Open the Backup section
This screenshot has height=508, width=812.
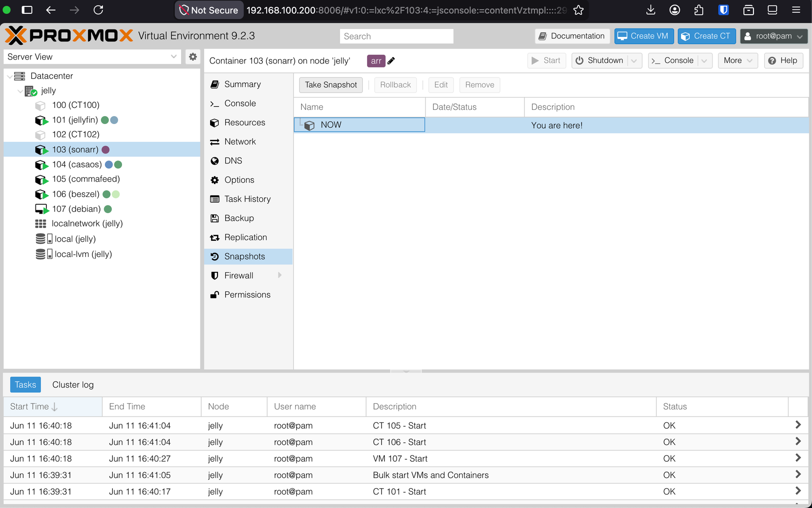249,218
